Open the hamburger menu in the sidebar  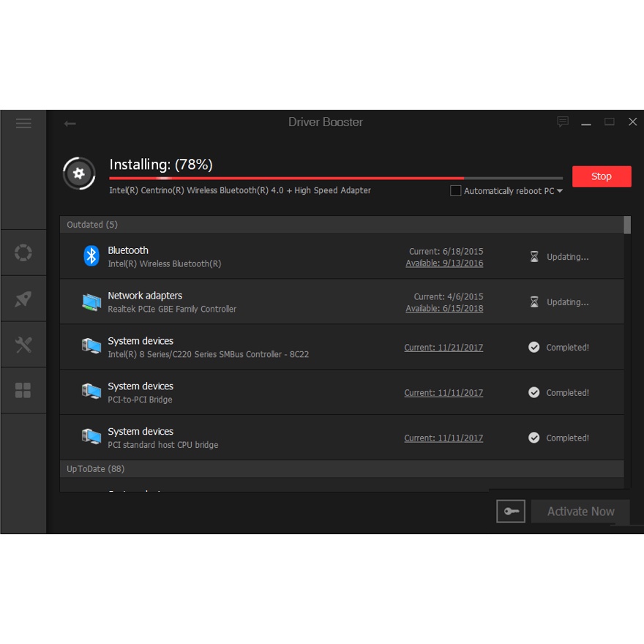click(x=23, y=123)
